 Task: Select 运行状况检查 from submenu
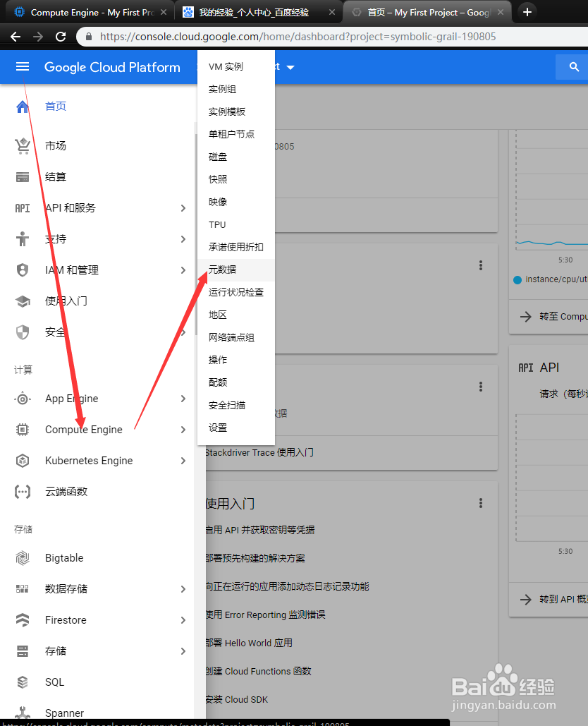click(236, 292)
